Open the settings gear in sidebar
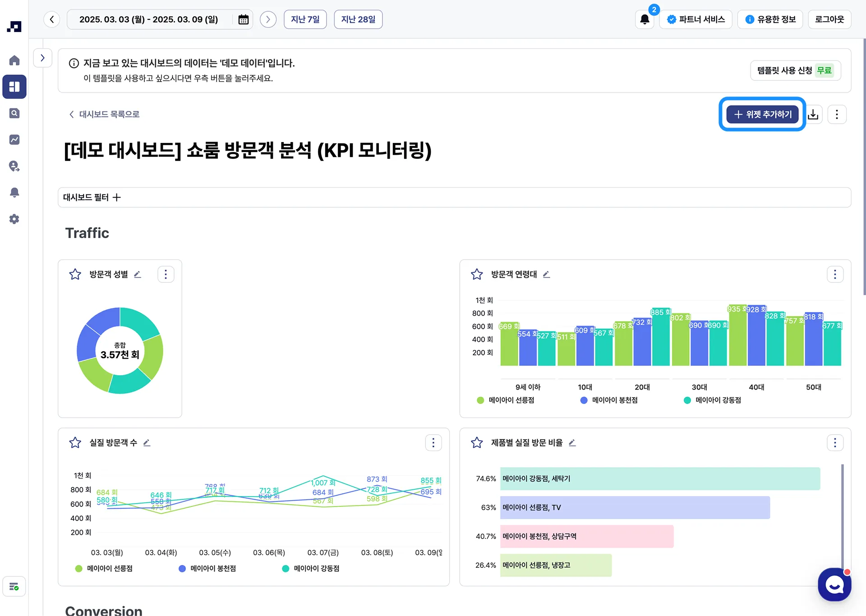 pyautogui.click(x=14, y=219)
